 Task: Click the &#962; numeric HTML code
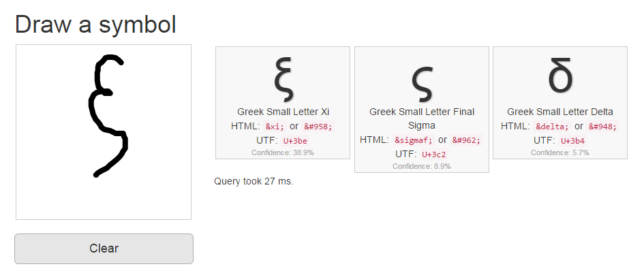465,140
